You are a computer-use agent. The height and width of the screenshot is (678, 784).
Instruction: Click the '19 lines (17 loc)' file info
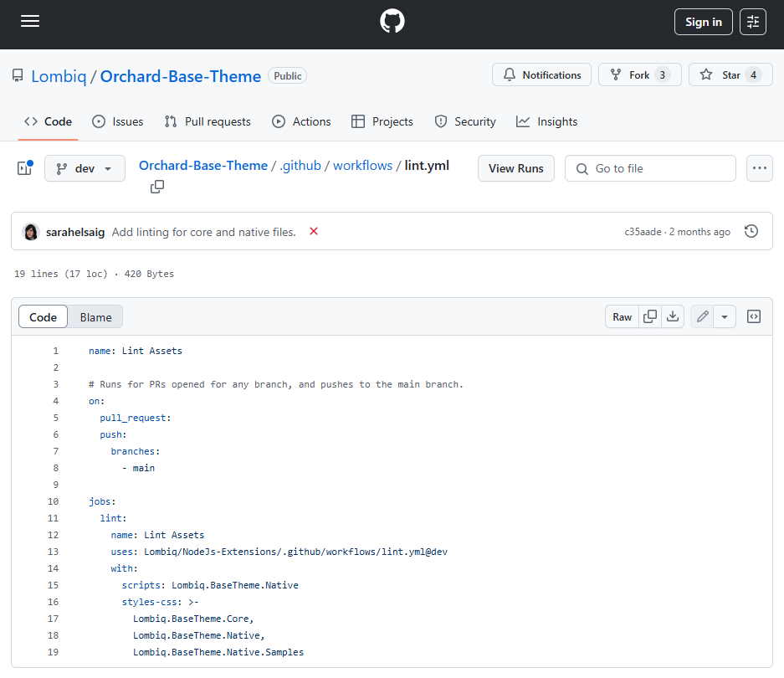[61, 274]
